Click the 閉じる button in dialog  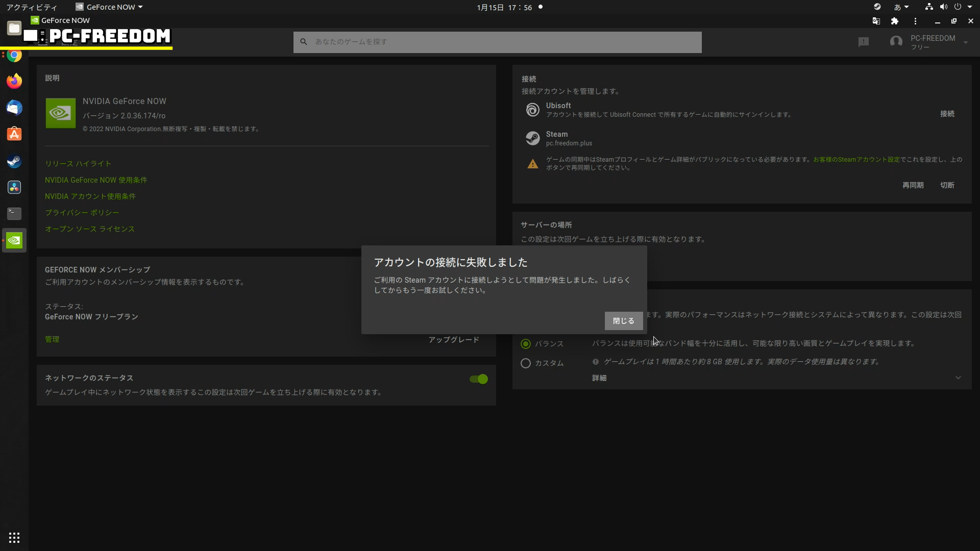pyautogui.click(x=623, y=321)
